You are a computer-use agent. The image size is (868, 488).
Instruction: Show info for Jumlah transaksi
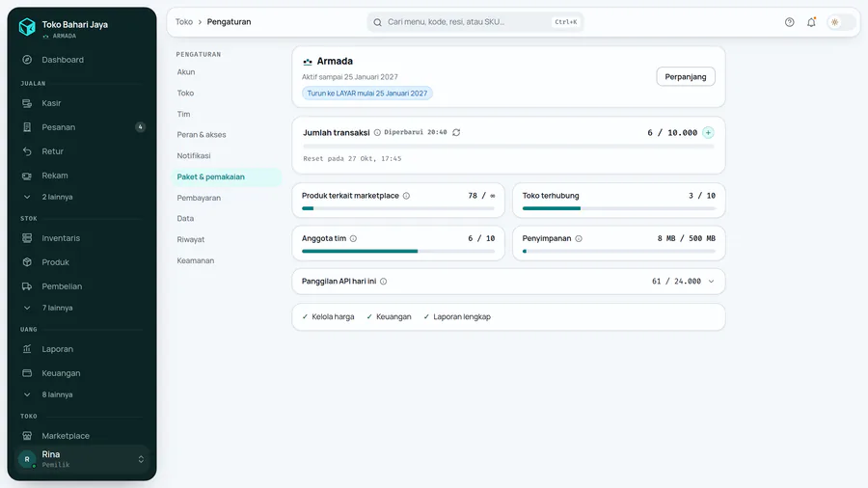click(x=377, y=133)
